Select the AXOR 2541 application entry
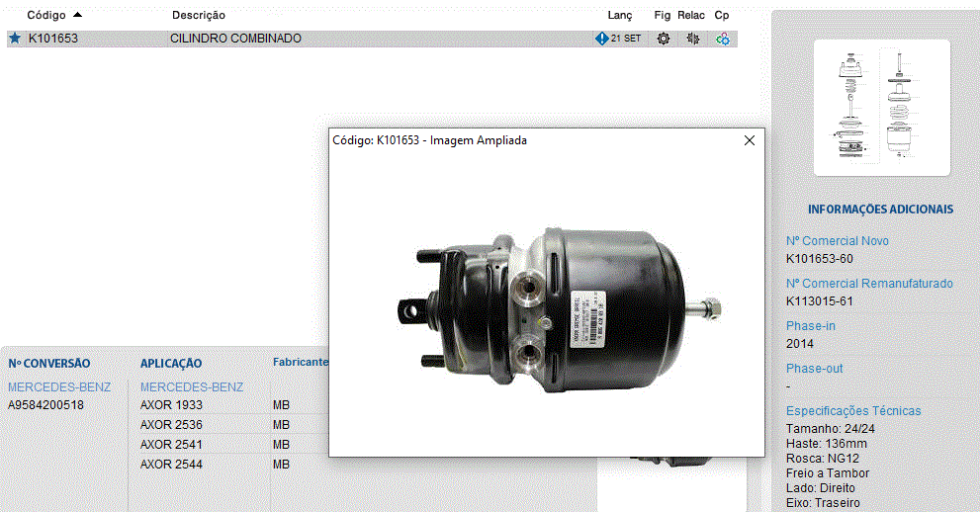Image resolution: width=980 pixels, height=512 pixels. point(171,445)
